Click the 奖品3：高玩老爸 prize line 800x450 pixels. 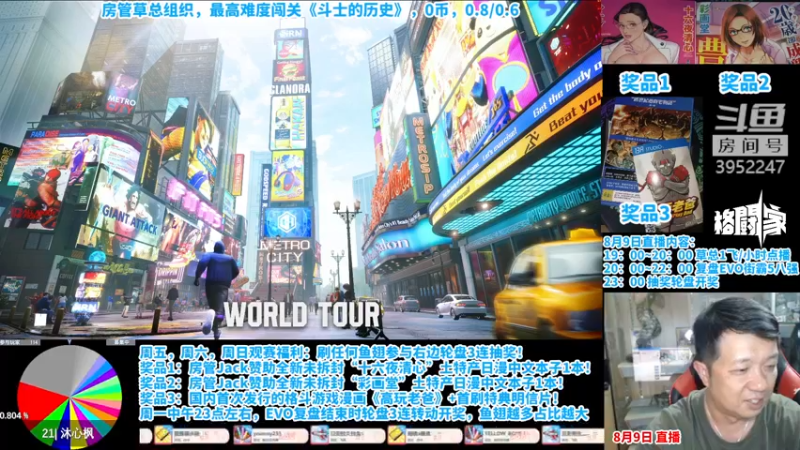coord(349,398)
